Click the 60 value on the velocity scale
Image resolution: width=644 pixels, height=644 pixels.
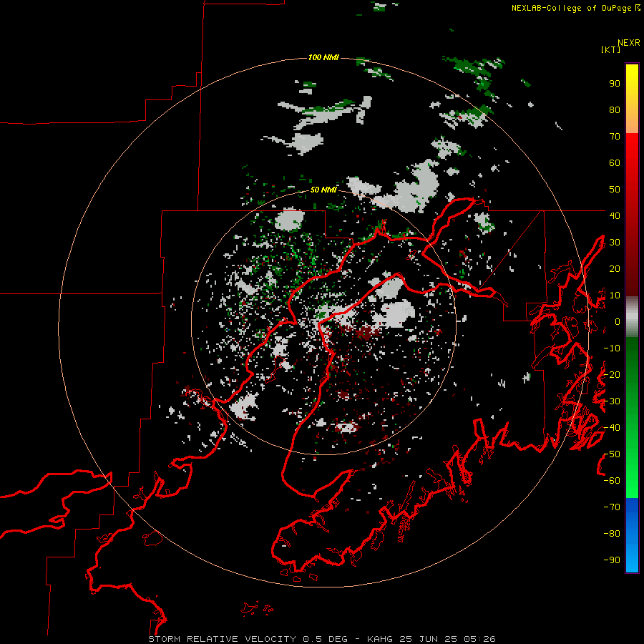click(615, 163)
